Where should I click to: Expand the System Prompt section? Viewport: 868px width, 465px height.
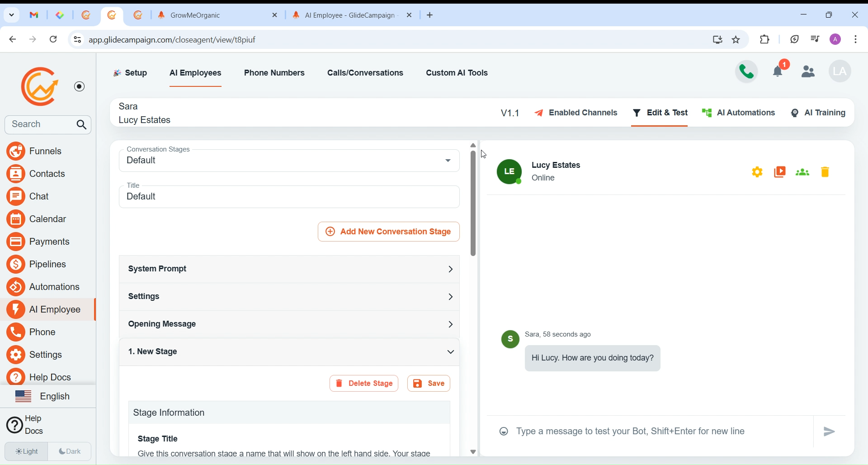pyautogui.click(x=289, y=270)
